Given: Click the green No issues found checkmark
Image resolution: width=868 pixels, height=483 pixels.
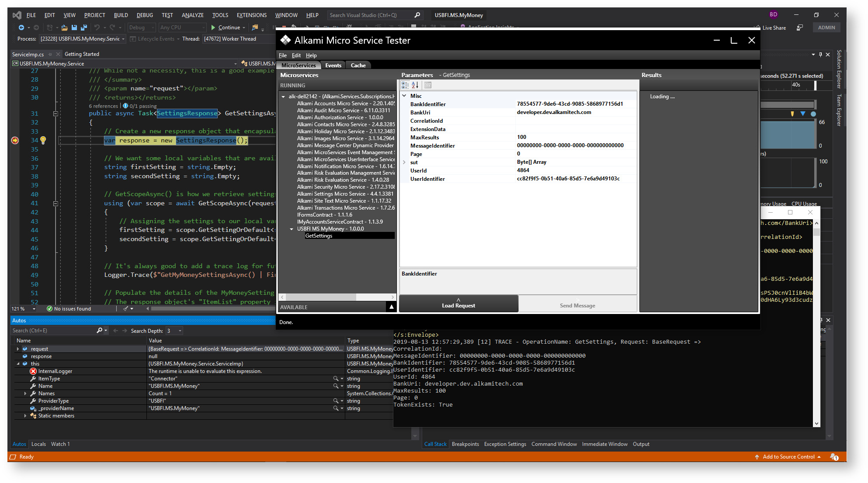Looking at the screenshot, I should (x=49, y=309).
